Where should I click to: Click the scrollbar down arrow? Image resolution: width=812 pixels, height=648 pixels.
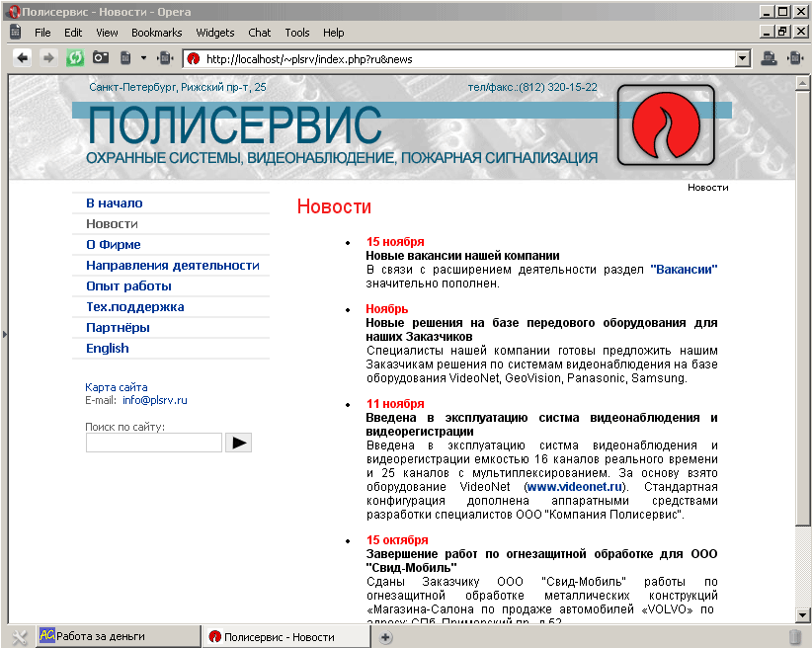[x=802, y=615]
